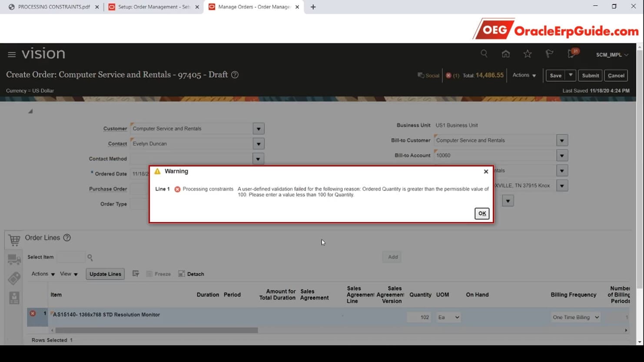Close the Warning dialog with X
The width and height of the screenshot is (644, 362).
pos(486,172)
